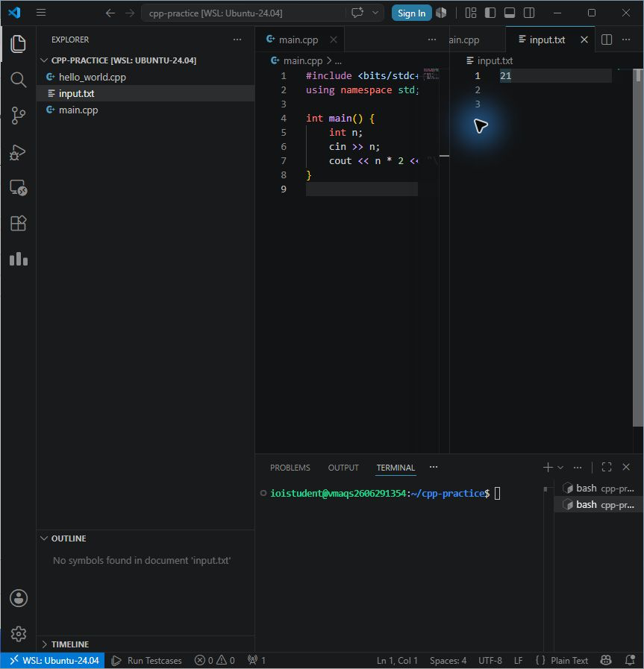Screen dimensions: 644x669
Task: Click the extension icon beside Sign In
Action: click(441, 13)
